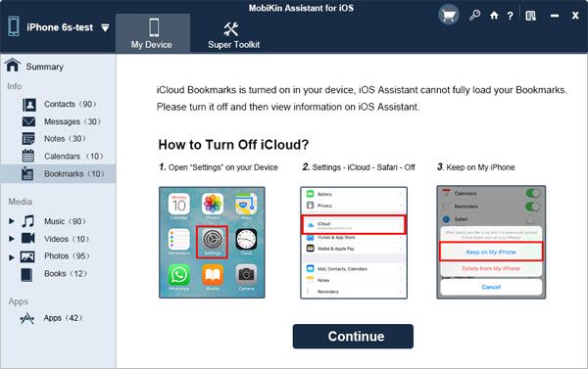588x369 pixels.
Task: Click 'Settings - iCloud - Safari - Off' text
Action: tap(364, 167)
